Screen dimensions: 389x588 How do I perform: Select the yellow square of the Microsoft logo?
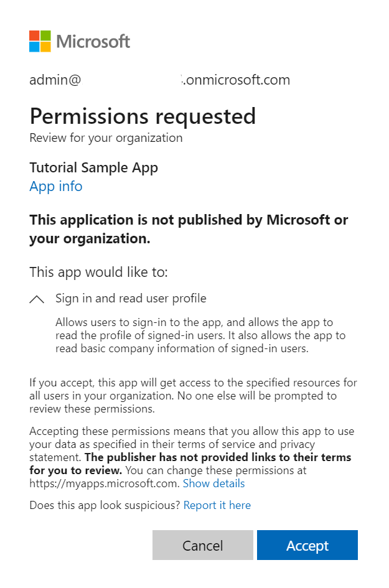click(x=45, y=46)
